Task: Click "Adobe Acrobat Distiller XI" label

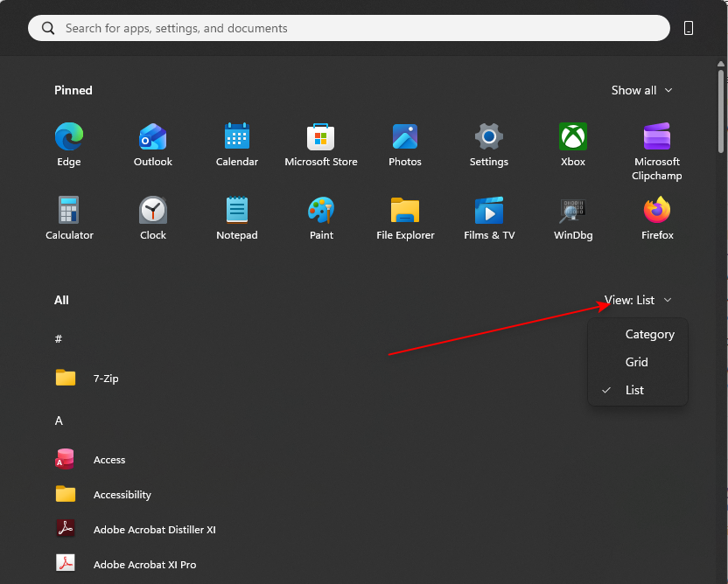Action: 155,529
